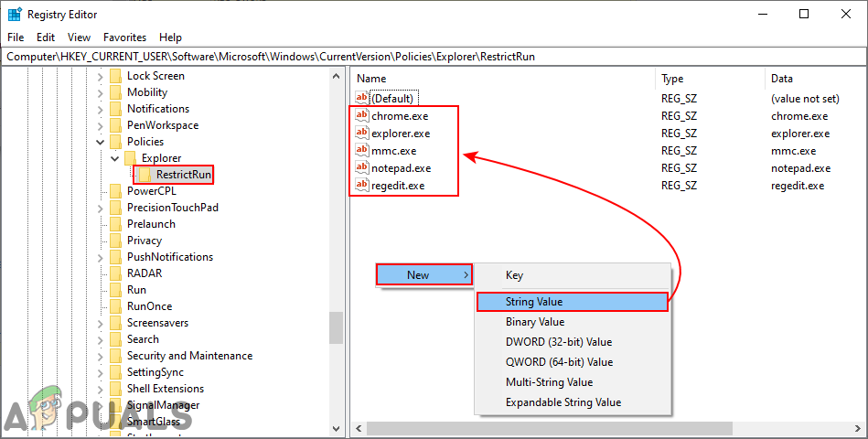Open the View menu
868x439 pixels.
click(x=80, y=37)
